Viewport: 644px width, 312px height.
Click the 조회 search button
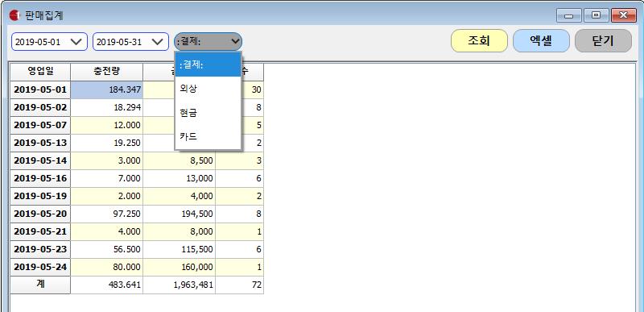pyautogui.click(x=479, y=40)
